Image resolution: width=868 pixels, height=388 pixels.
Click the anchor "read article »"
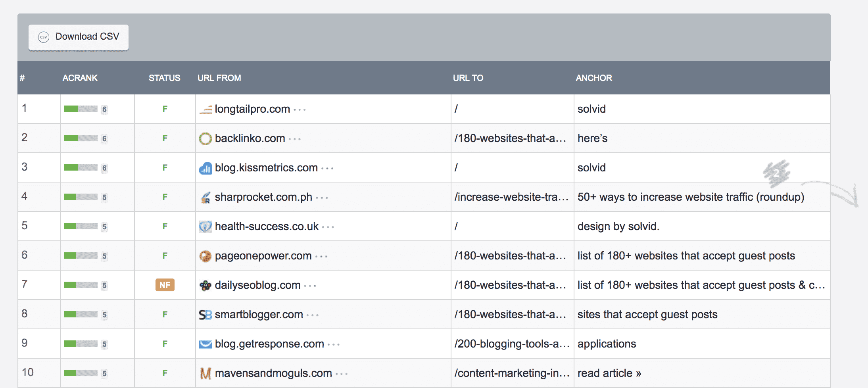[609, 373]
